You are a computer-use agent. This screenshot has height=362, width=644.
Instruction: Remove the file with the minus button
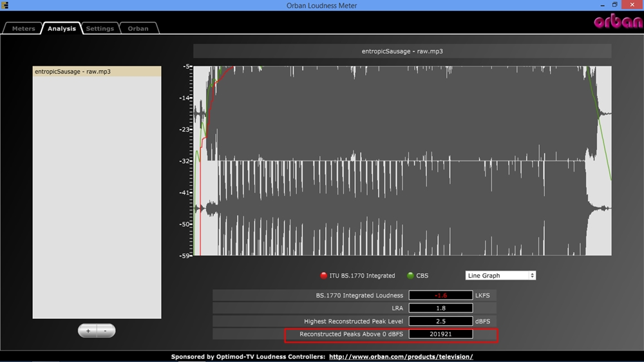coord(106,330)
